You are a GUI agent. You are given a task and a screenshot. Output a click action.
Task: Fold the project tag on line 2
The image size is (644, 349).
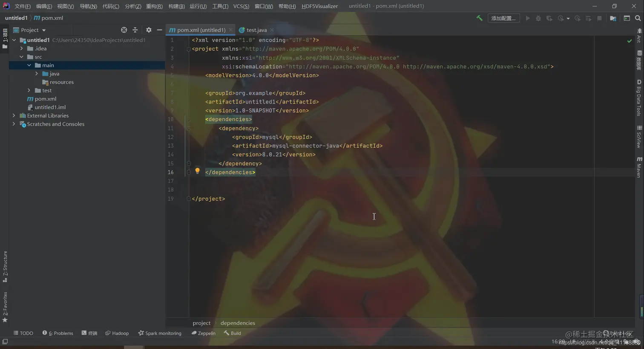pyautogui.click(x=188, y=49)
